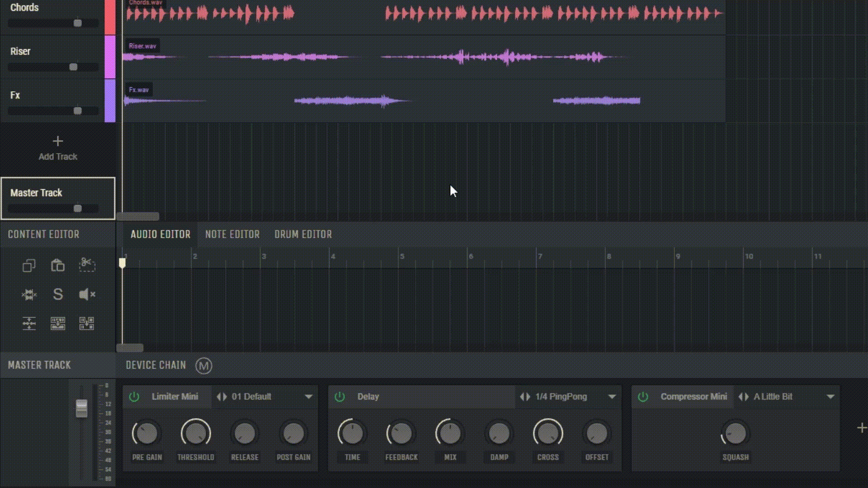
Task: Click the Riser.wav clip label
Action: (142, 46)
